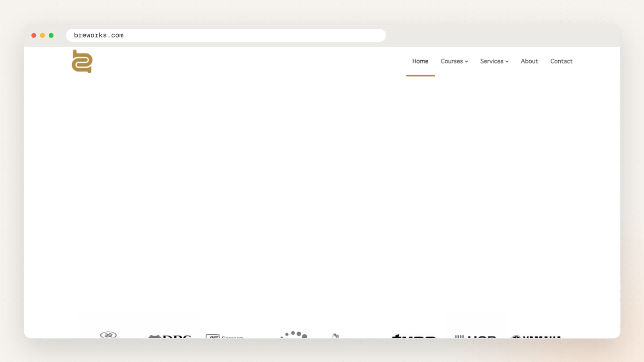Click the red close window button
Image resolution: width=644 pixels, height=362 pixels.
tap(34, 35)
